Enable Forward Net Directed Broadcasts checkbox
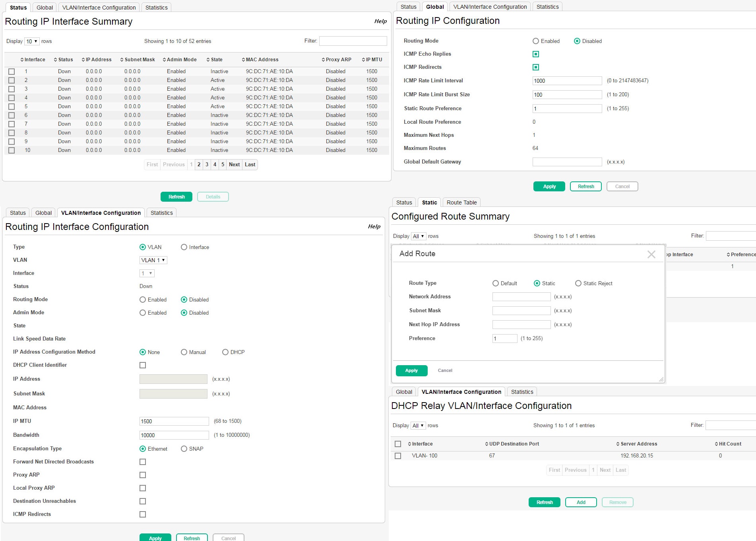Viewport: 756px width, 541px height. pyautogui.click(x=143, y=462)
